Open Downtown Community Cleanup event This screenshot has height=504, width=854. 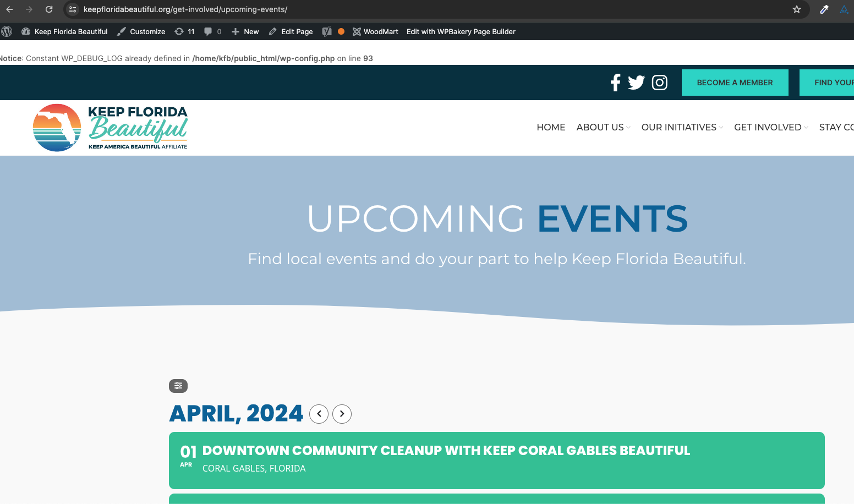click(446, 451)
